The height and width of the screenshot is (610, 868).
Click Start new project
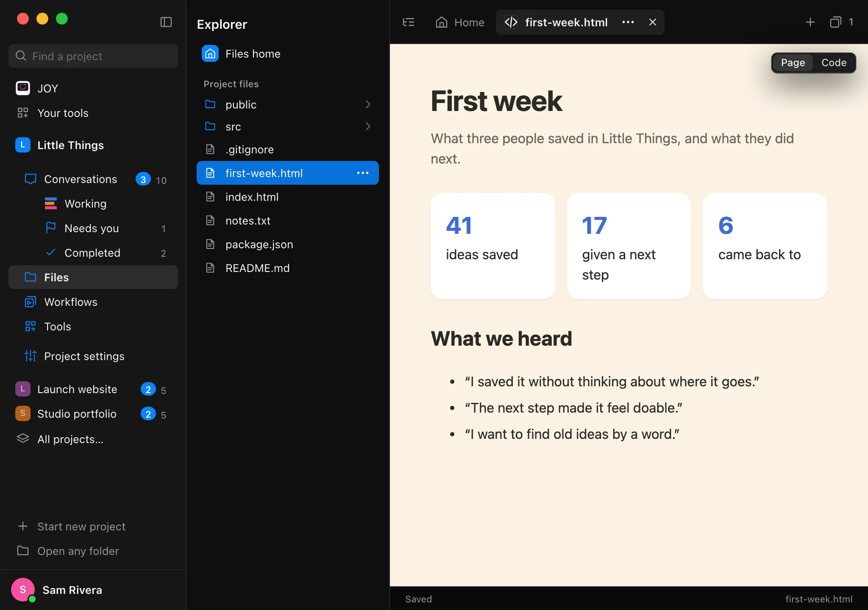click(x=93, y=526)
